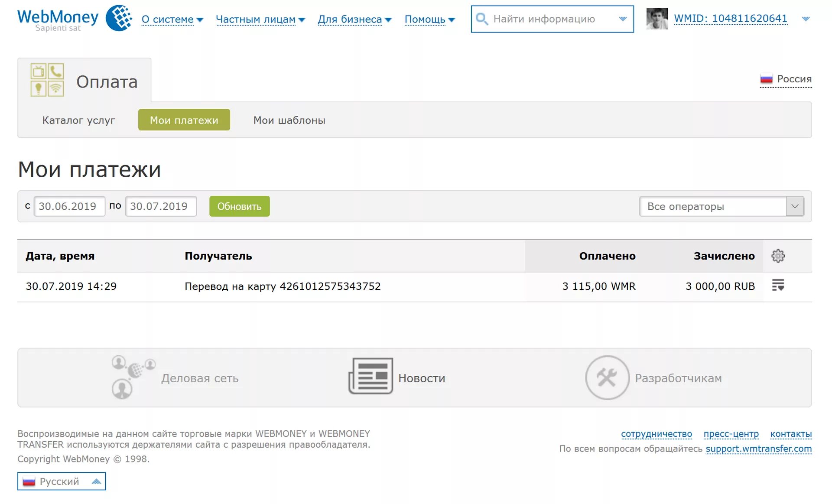
Task: Click the start date field 30.06.2019
Action: pos(69,206)
